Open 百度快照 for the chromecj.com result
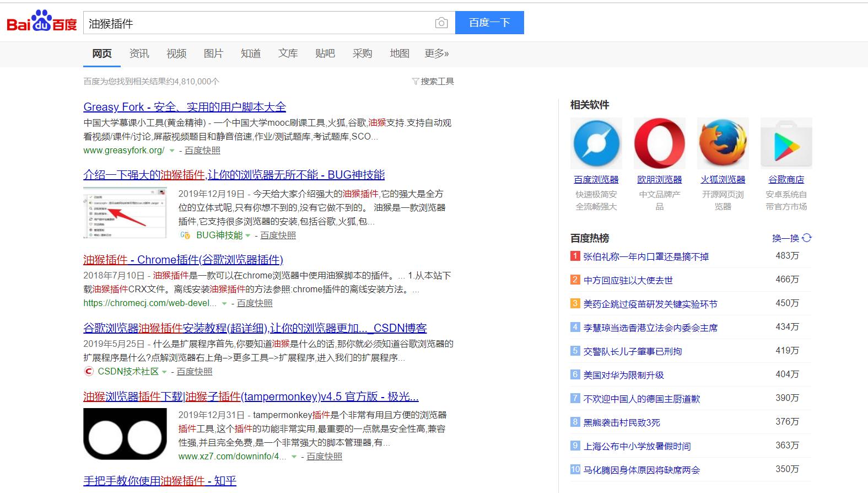Screen dimensions: 868x493 [x=255, y=303]
